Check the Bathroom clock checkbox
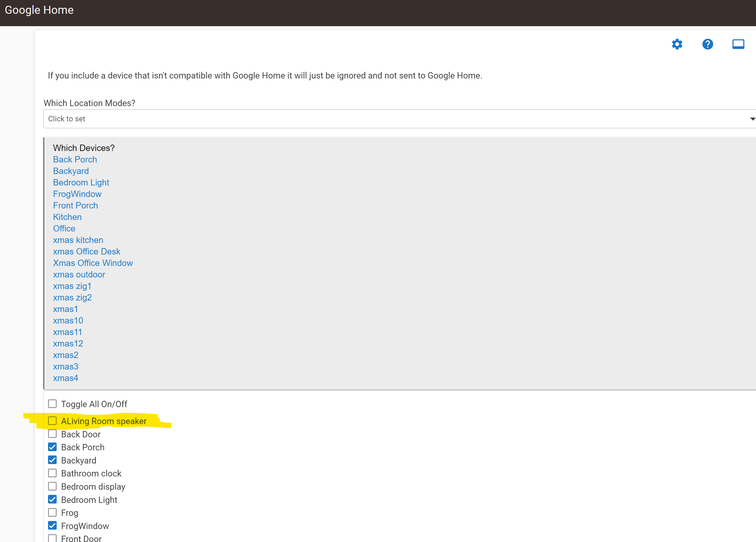Image resolution: width=756 pixels, height=542 pixels. 52,473
